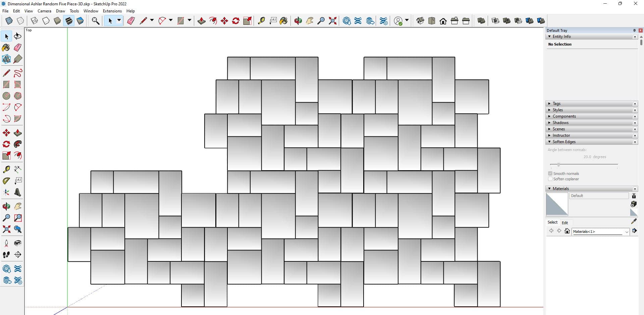644x315 pixels.
Task: Click the materials home button
Action: 567,231
